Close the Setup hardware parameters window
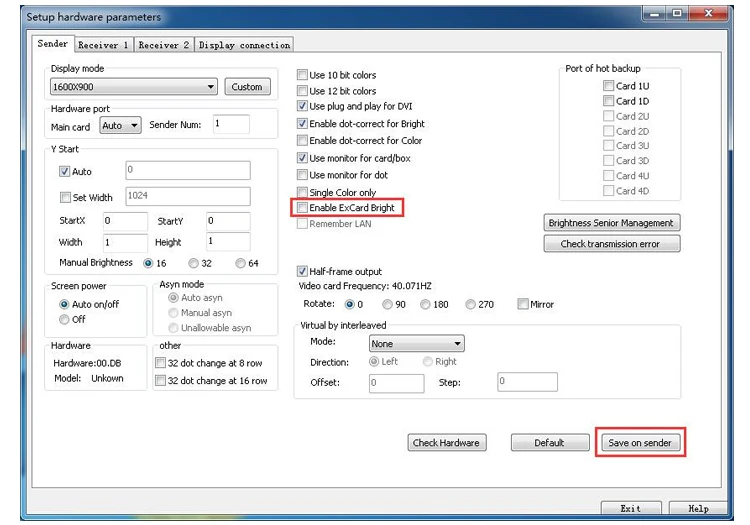Screen dimensions: 750x525 point(709,13)
